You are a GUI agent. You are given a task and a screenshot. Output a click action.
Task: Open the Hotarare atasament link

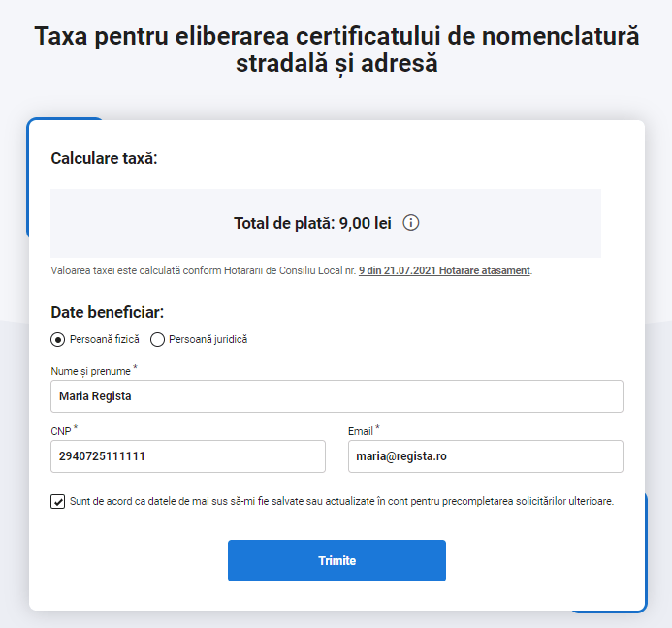coord(484,270)
